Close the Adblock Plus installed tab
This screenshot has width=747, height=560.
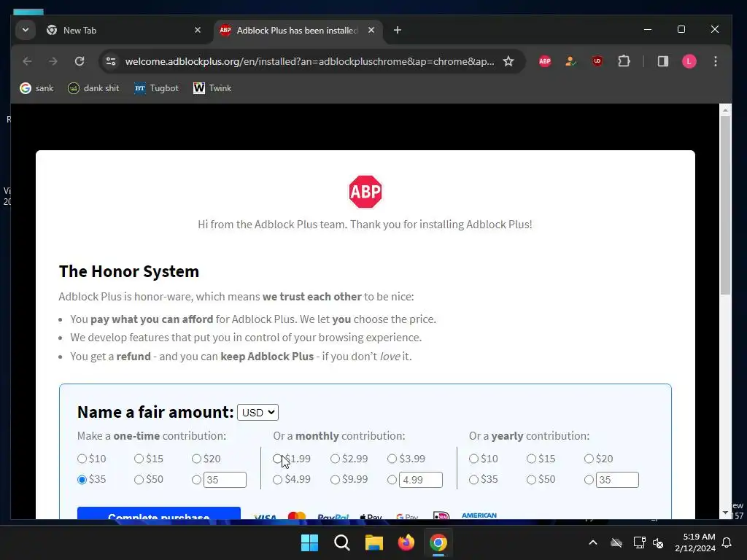(x=371, y=30)
